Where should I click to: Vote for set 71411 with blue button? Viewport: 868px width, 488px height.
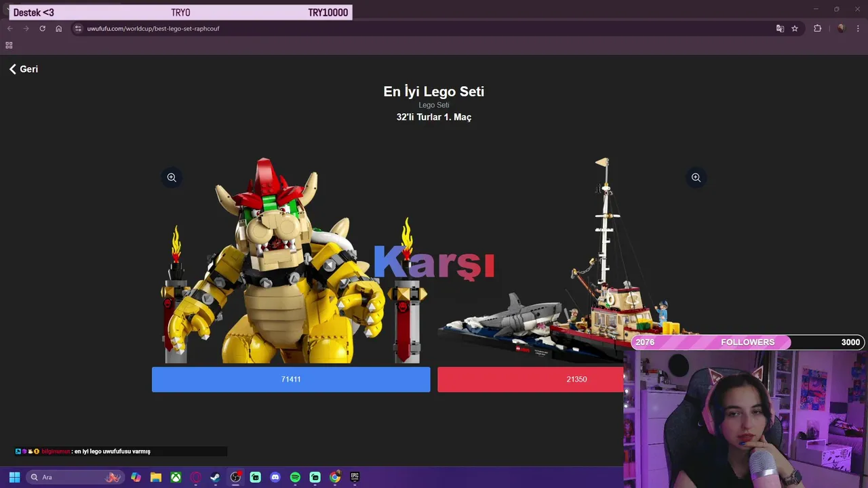click(x=291, y=380)
